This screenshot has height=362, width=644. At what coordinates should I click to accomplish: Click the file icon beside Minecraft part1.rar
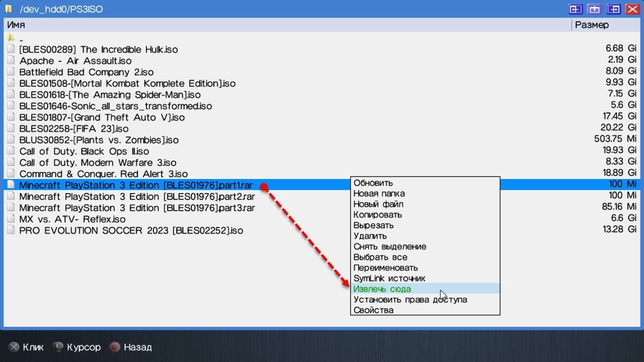point(11,185)
